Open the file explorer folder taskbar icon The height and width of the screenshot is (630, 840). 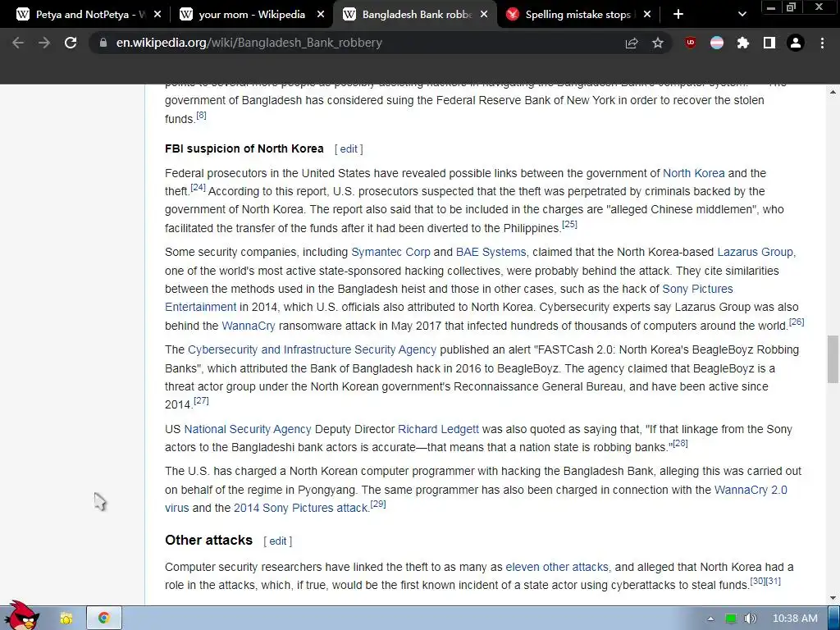(x=66, y=619)
